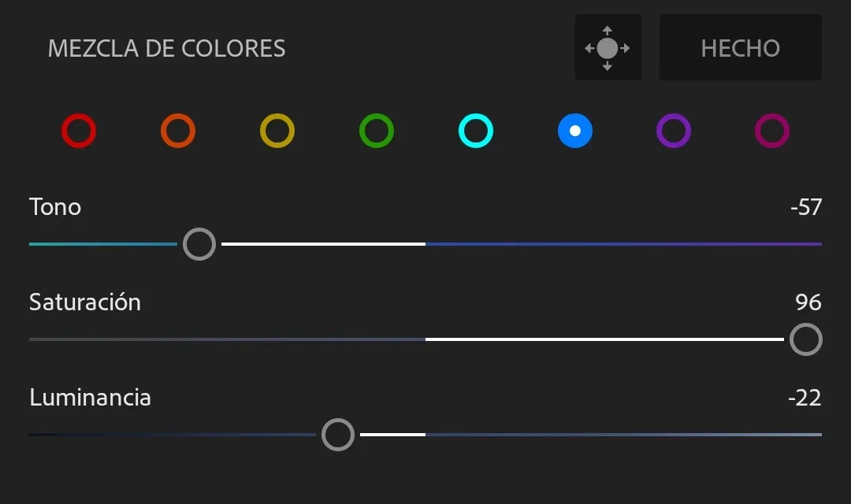Select the aqua color circle
The height and width of the screenshot is (504, 851).
pos(476,131)
